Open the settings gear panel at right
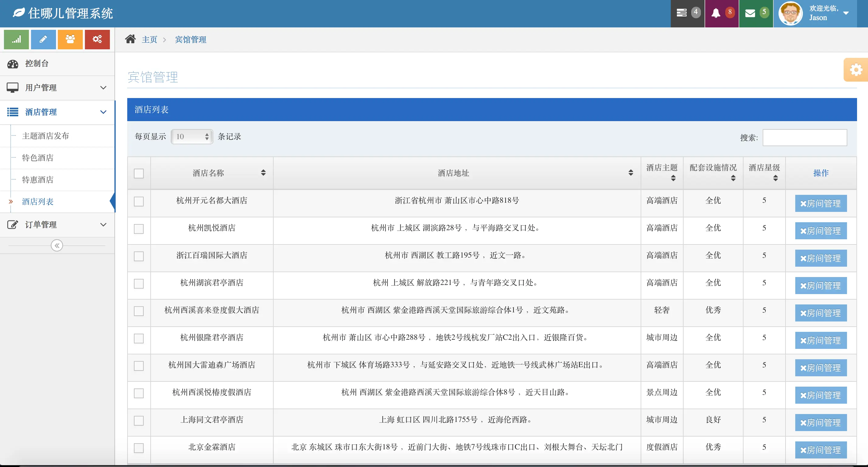 856,70
